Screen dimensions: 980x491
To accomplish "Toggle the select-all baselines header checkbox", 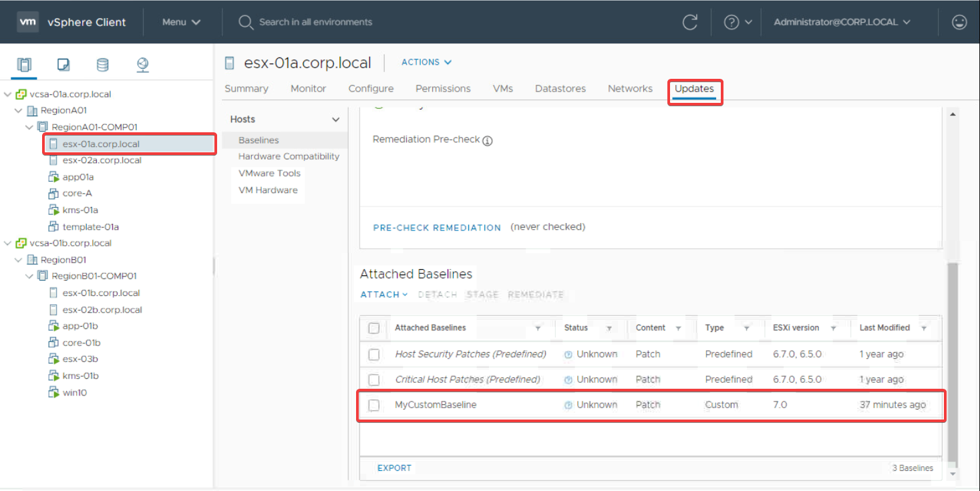I will coord(374,328).
